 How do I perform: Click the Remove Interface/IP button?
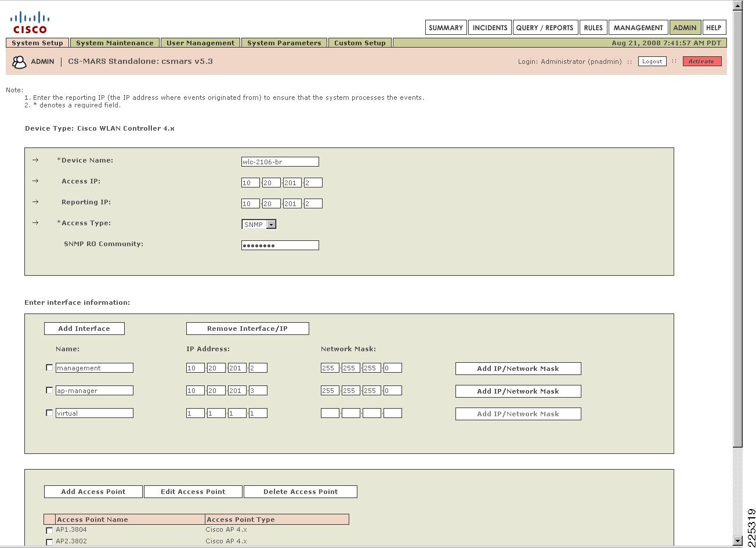(247, 329)
